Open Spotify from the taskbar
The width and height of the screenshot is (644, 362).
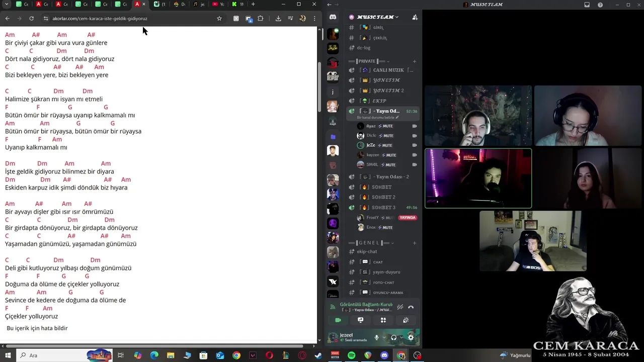tap(351, 355)
